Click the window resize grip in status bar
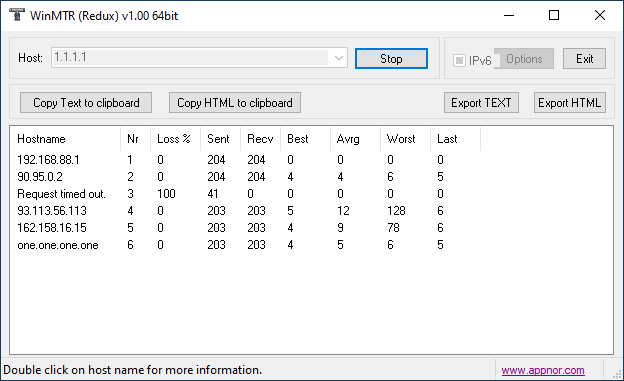The image size is (624, 381). (618, 373)
